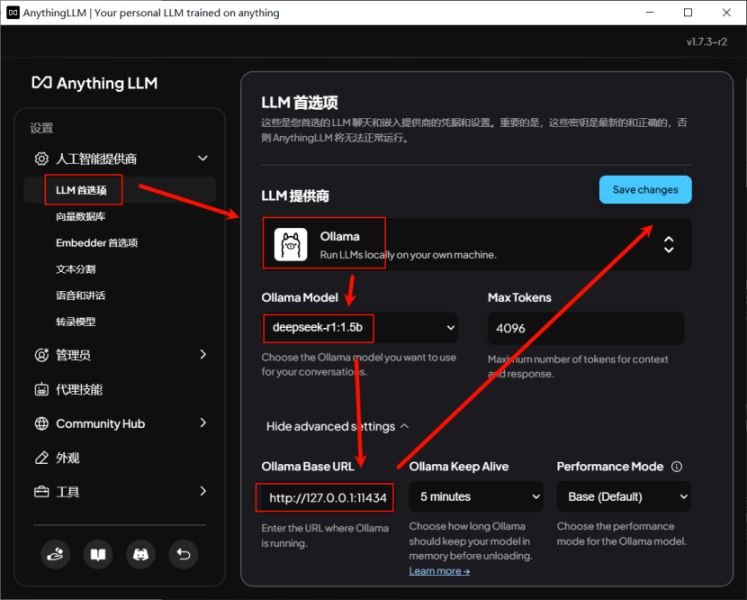
Task: Select Embedder 首选项 in the sidebar
Action: [96, 243]
